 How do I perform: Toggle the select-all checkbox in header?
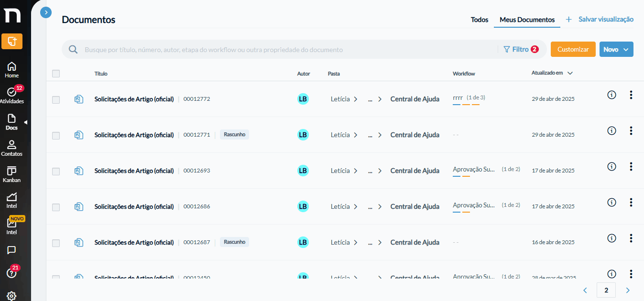point(56,74)
